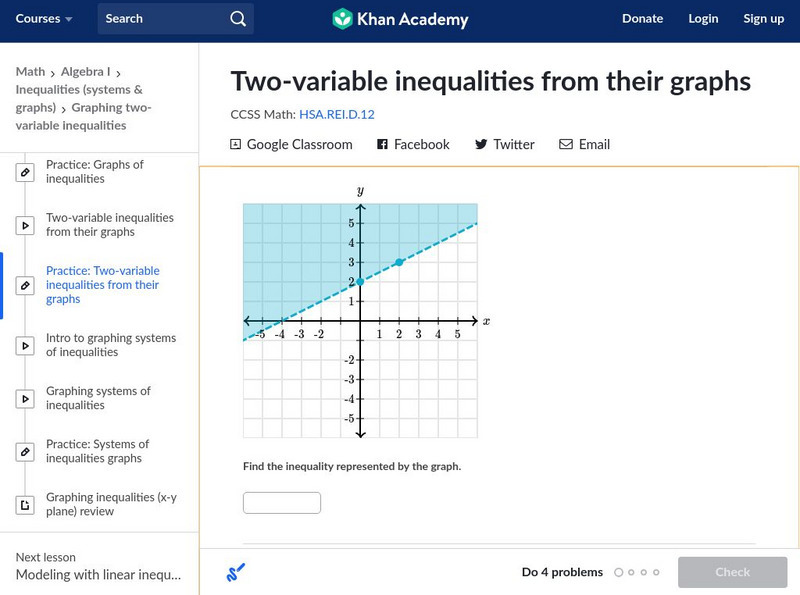Click the Practice: Graphs of inequalities icon
Screen dimensions: 800x595
coord(25,173)
